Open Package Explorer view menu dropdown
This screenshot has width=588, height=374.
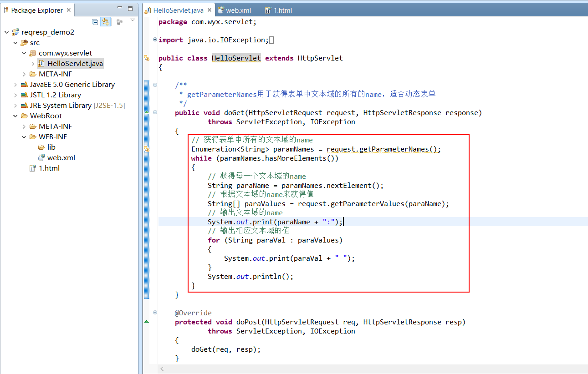click(x=133, y=20)
